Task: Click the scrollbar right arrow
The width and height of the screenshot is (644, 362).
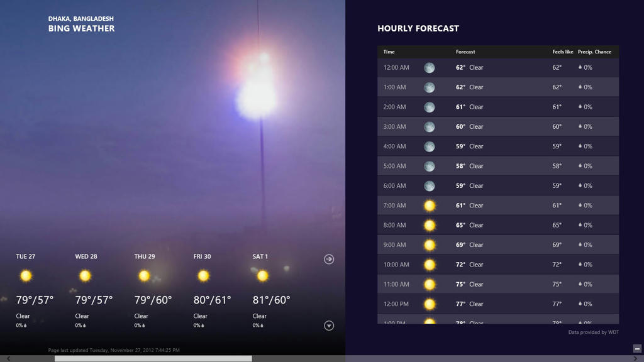Action: (635, 359)
